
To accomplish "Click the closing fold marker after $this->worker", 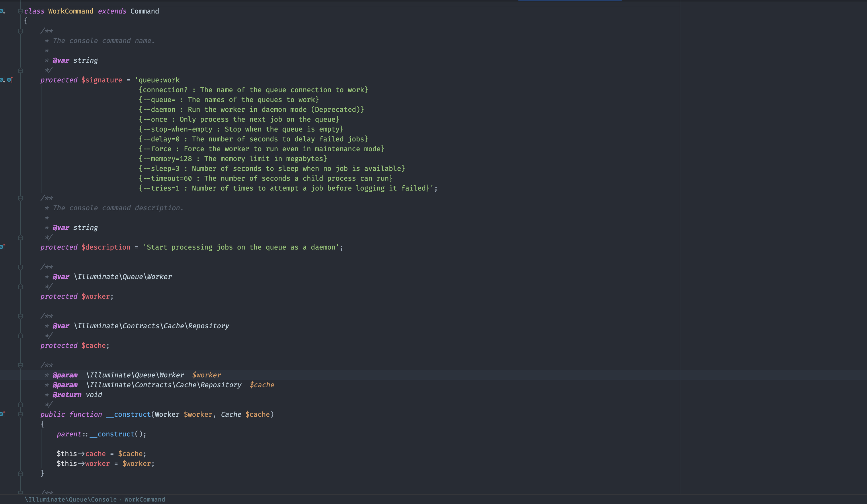I will [x=20, y=473].
